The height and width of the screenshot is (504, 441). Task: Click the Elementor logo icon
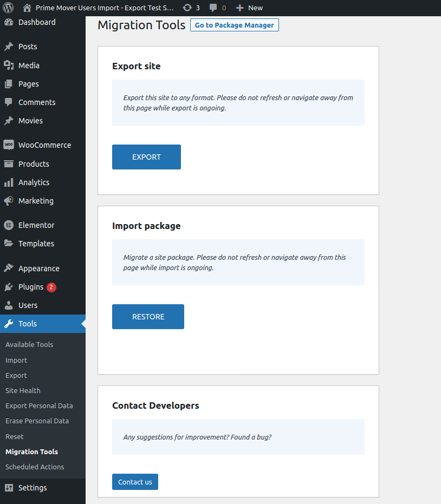click(x=9, y=225)
